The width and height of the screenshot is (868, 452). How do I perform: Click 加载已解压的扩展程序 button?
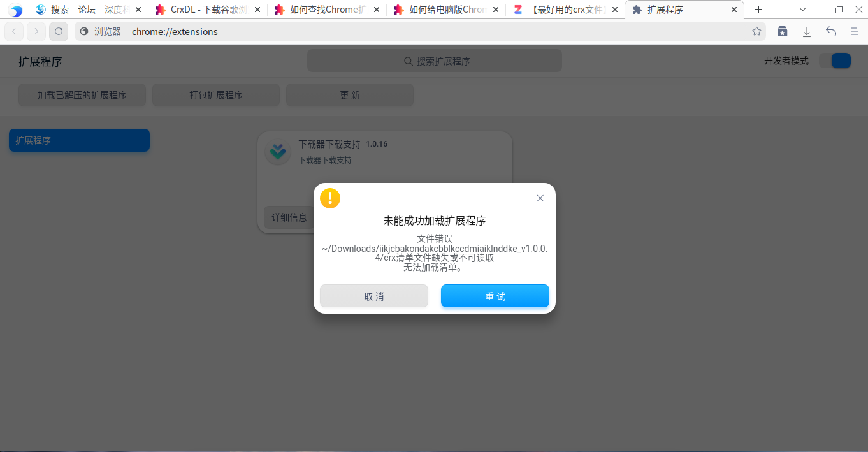(82, 94)
